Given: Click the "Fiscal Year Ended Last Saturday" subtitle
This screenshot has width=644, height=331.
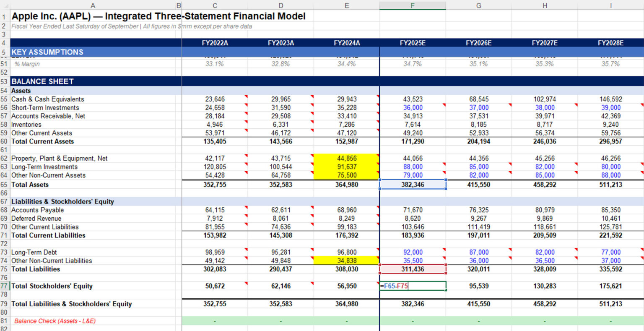Looking at the screenshot, I should 132,26.
